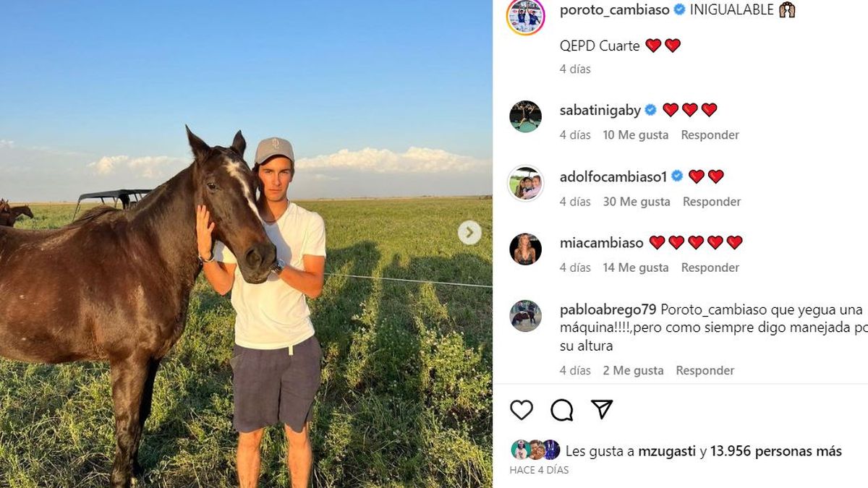The height and width of the screenshot is (488, 868).
Task: Open pabloabrego79's avatar
Action: pos(525,316)
